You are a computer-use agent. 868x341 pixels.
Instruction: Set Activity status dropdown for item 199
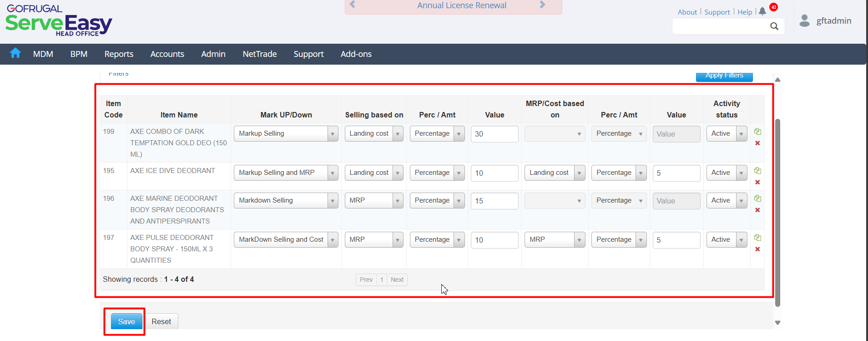727,133
